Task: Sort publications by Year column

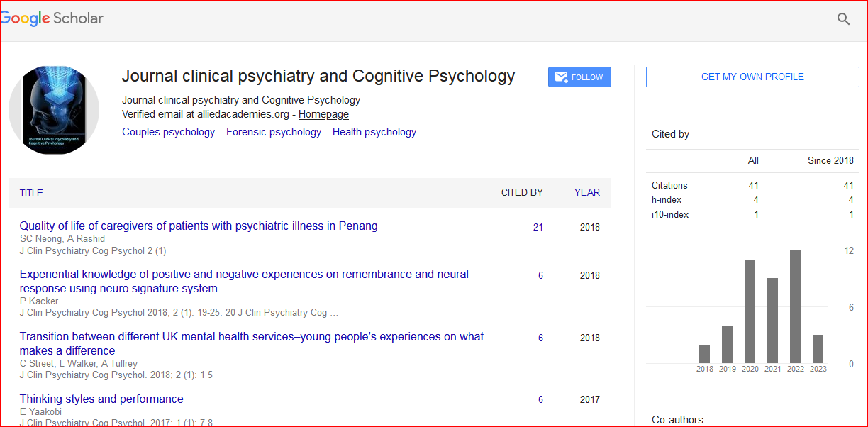Action: 586,192
